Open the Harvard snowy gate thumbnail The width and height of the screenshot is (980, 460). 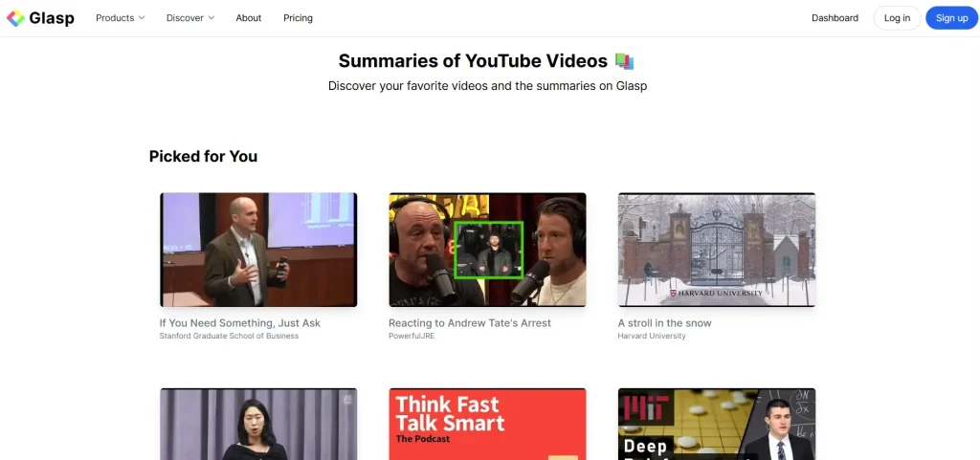(x=716, y=250)
